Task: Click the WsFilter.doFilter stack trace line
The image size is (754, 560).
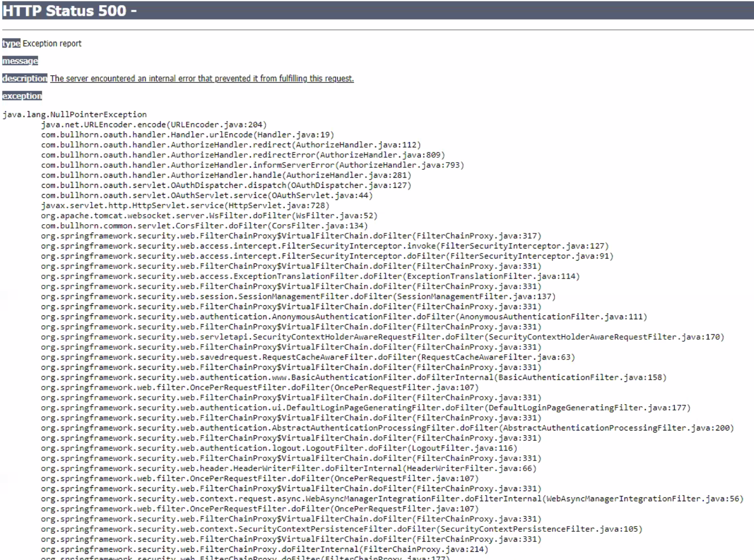Action: point(209,216)
